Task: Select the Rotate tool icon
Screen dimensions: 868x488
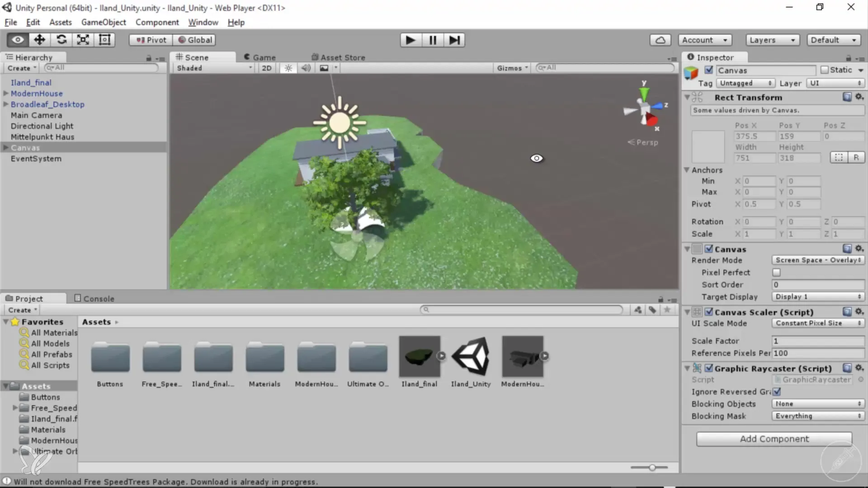Action: coord(61,40)
